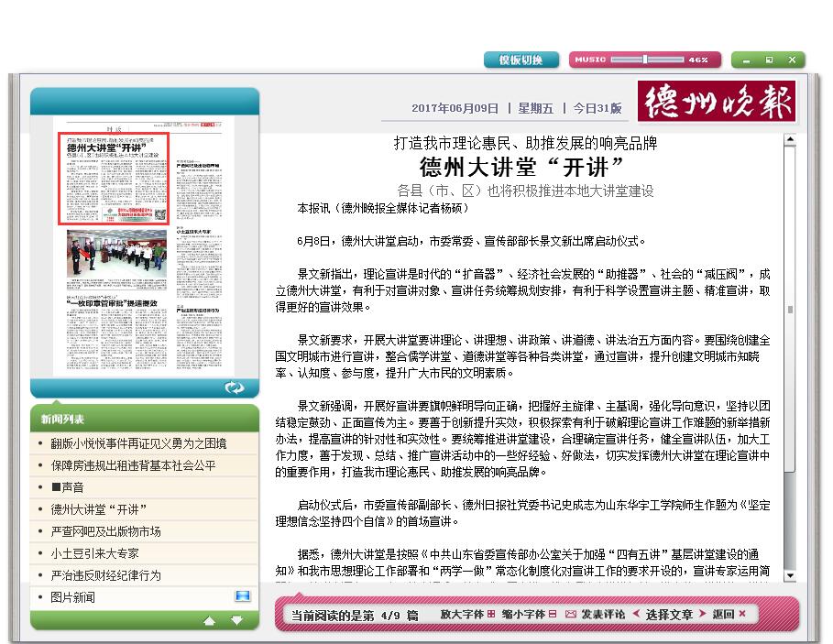
Task: Click the article scrollbar down arrow
Action: tap(790, 577)
